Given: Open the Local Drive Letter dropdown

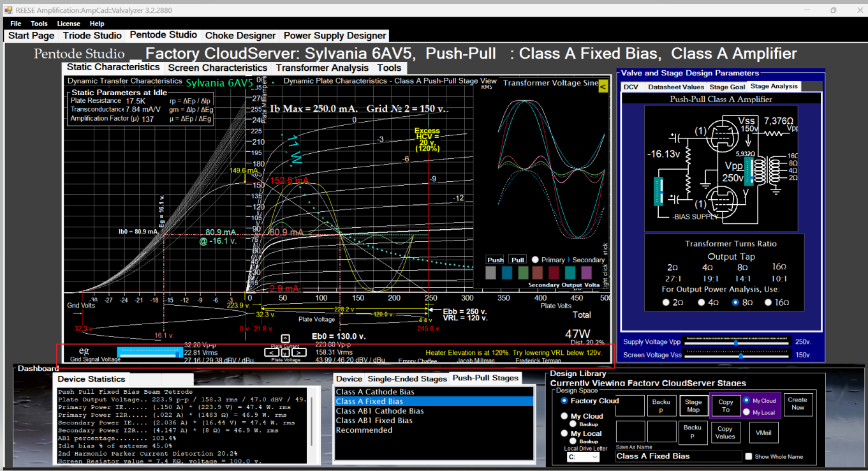Looking at the screenshot, I should tap(583, 457).
